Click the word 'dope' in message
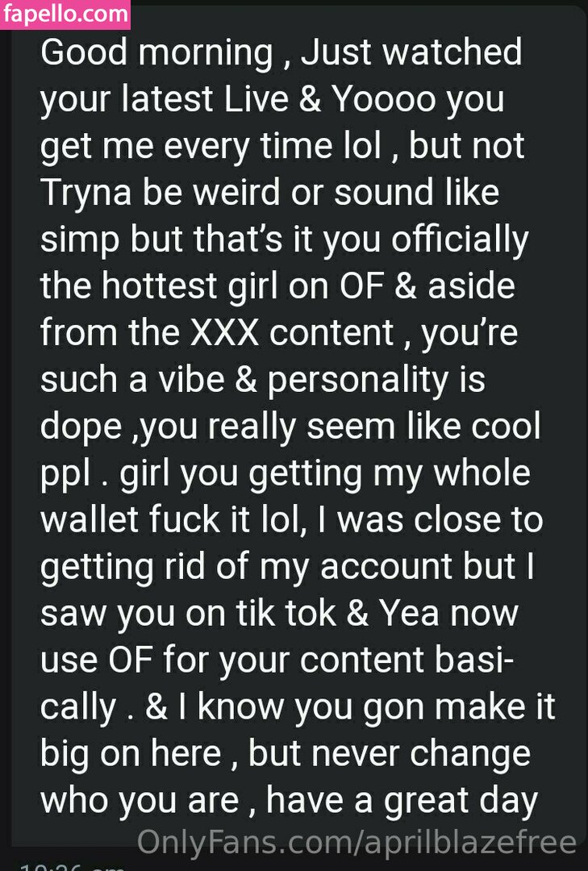588x871 pixels. (81, 427)
